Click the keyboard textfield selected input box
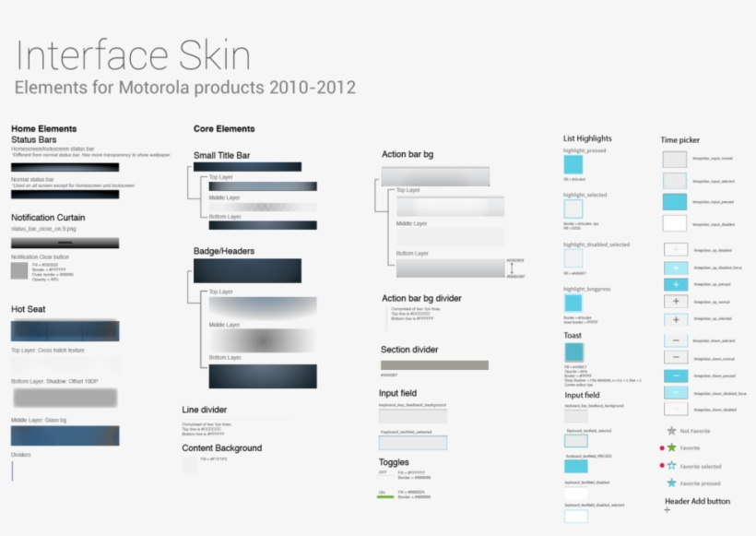This screenshot has width=756, height=536. click(x=413, y=443)
